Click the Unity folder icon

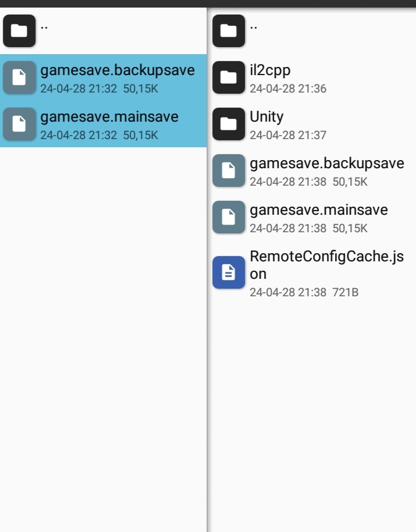[229, 123]
